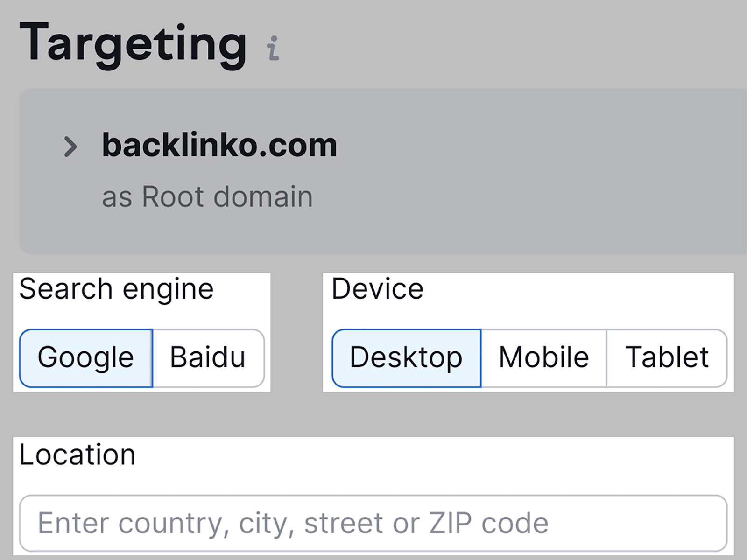Click the word ZIP in the Location field
The image size is (747, 560).
[x=450, y=523]
